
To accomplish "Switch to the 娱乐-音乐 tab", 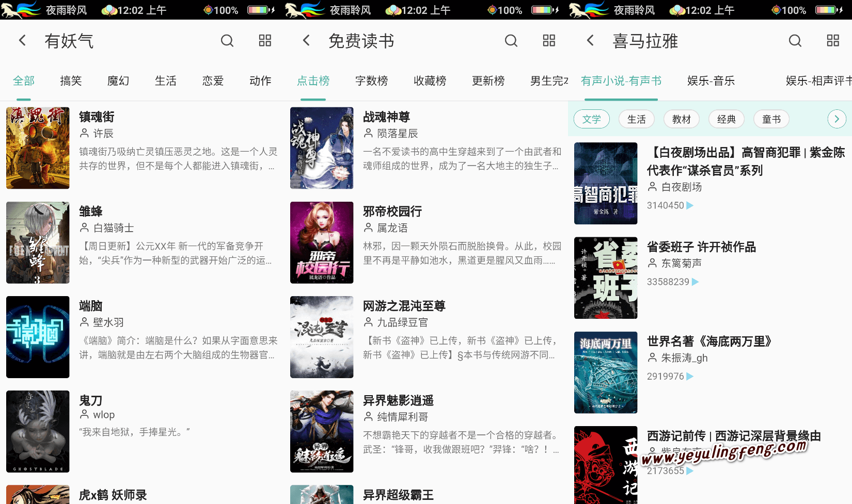I will point(711,80).
